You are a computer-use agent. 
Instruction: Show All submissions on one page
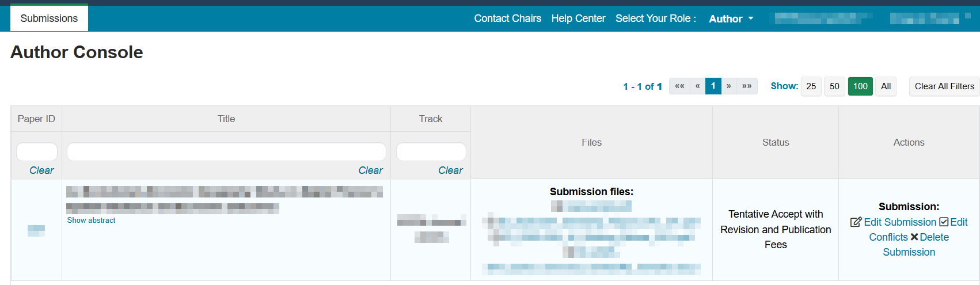886,86
